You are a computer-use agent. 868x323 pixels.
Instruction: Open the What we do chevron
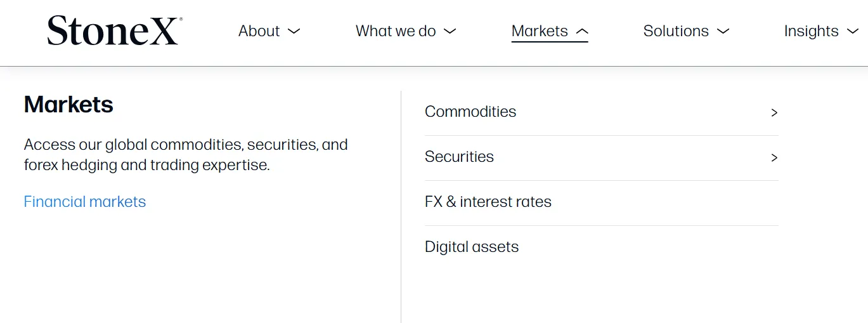coord(450,31)
